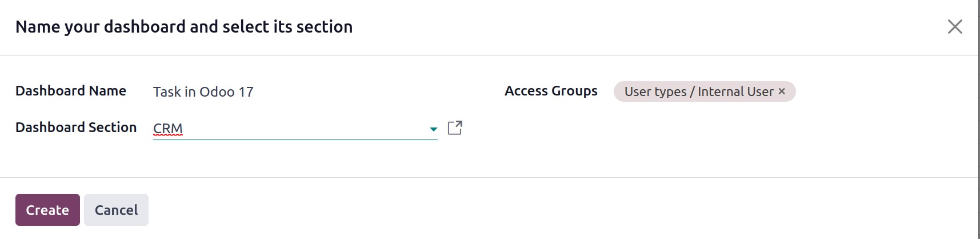
Task: Remove the Internal User access group tag
Action: [782, 91]
